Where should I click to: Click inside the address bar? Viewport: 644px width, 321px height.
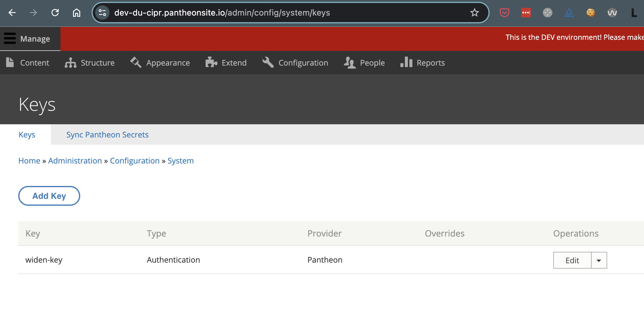point(269,13)
